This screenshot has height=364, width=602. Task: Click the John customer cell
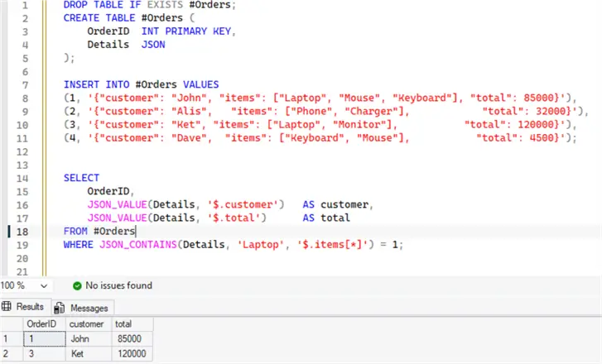click(x=89, y=338)
